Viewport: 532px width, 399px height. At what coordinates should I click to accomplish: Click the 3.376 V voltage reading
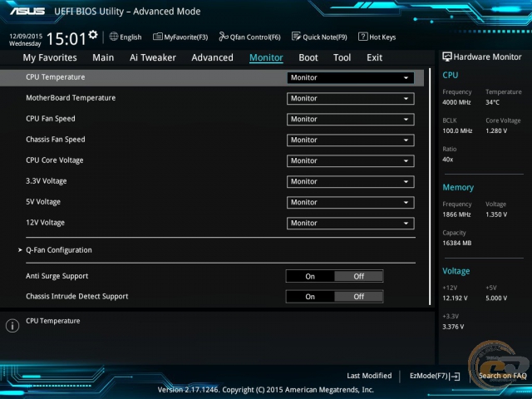(453, 327)
